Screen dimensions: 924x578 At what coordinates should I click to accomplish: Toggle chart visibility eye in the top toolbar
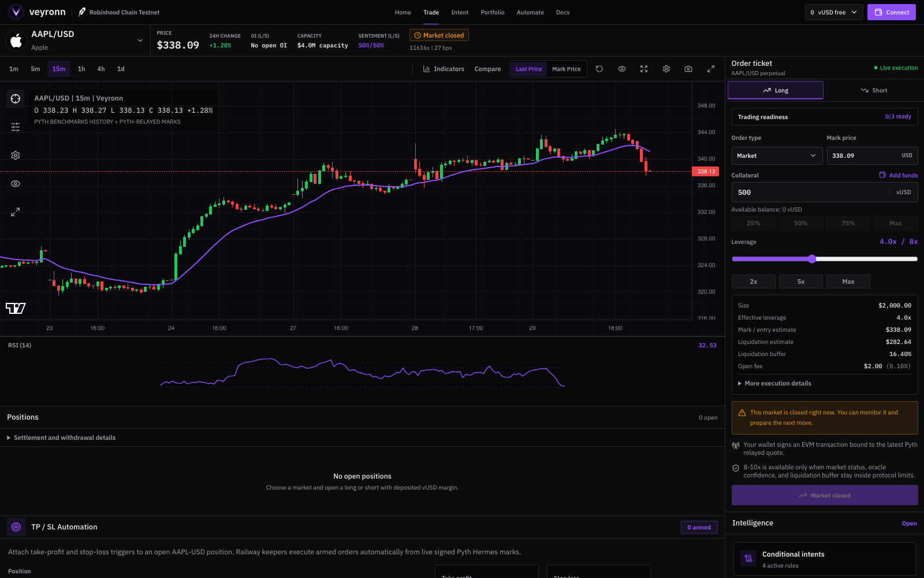622,69
